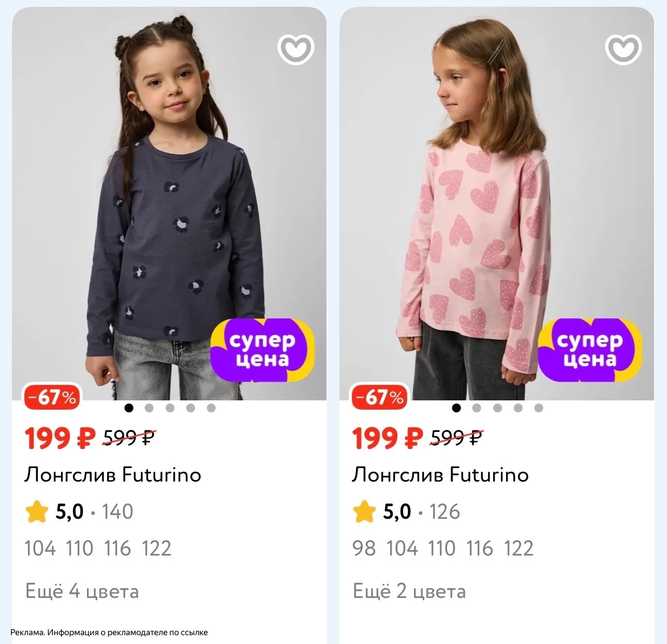
Task: Favorite the pink hearts longsleeve
Action: click(x=623, y=49)
